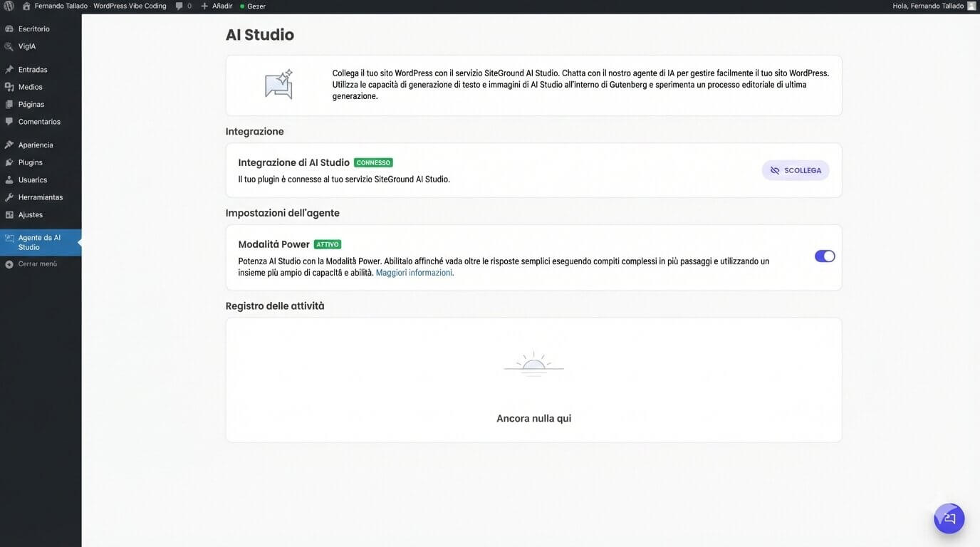Viewport: 980px width, 547px height.
Task: Open Escritorio from the dashboard icon
Action: click(10, 28)
